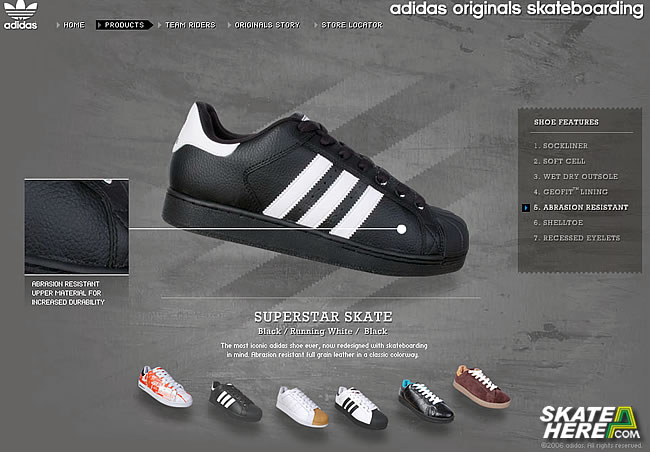This screenshot has width=650, height=452.
Task: Click the arrow icon before Home
Action: point(58,25)
